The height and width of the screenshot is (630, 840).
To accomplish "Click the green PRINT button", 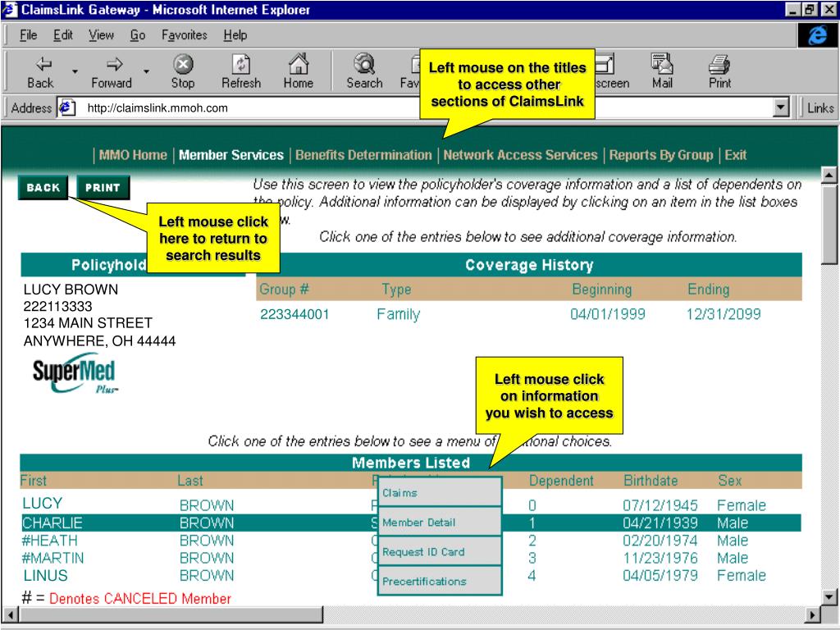I will 103,188.
